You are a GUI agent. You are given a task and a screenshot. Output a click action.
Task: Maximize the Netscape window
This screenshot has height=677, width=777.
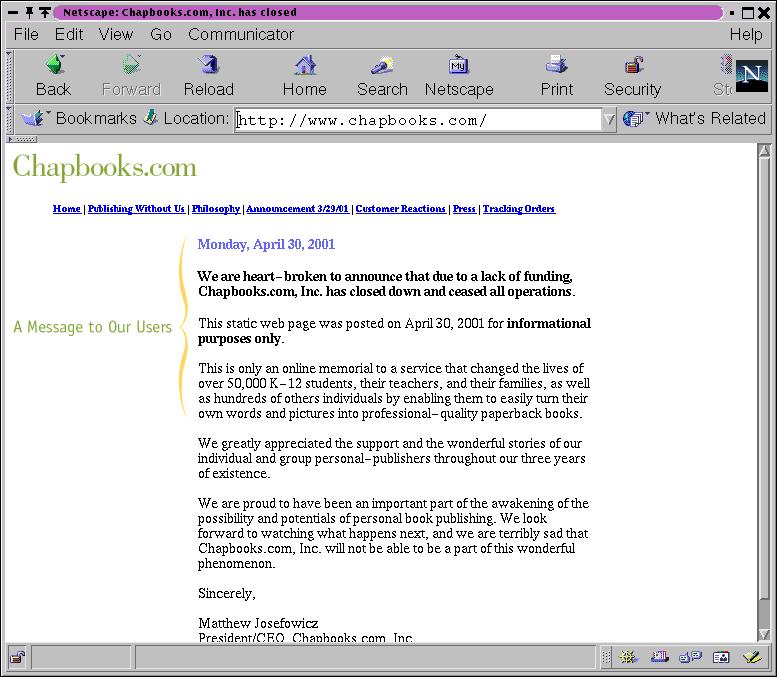pyautogui.click(x=748, y=12)
